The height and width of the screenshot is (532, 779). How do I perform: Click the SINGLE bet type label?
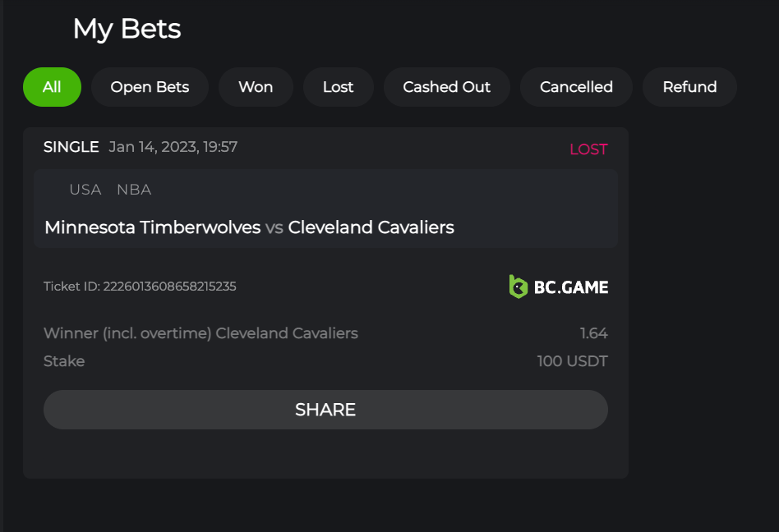pos(71,147)
